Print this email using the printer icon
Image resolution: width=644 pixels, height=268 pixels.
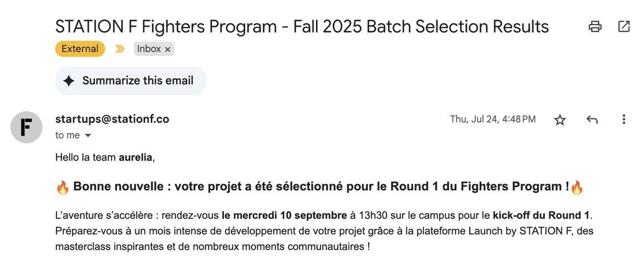595,26
